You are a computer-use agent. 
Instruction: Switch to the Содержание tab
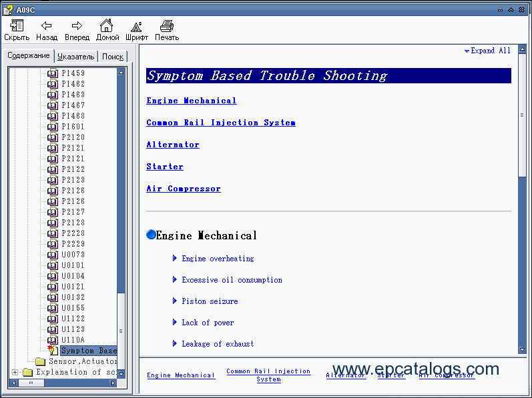tap(29, 55)
